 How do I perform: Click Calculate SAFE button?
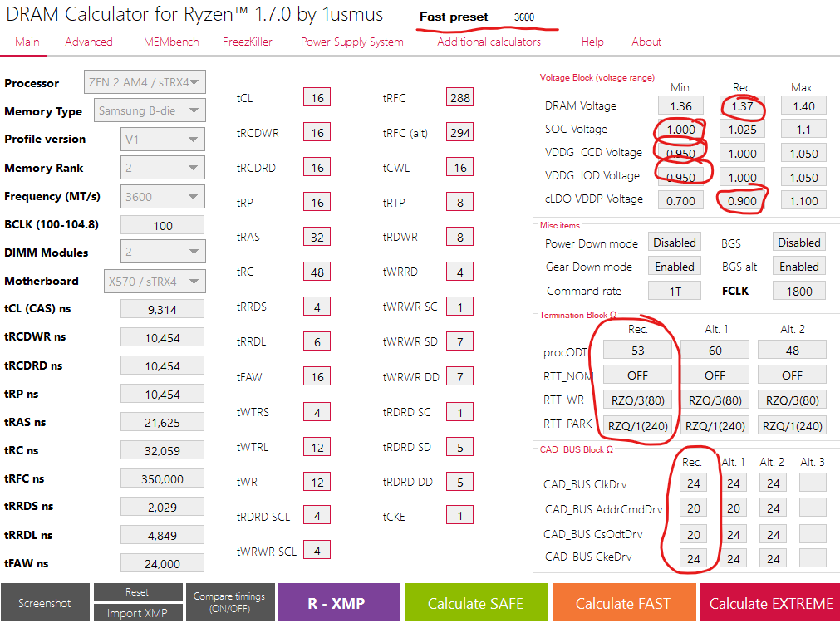pyautogui.click(x=476, y=602)
